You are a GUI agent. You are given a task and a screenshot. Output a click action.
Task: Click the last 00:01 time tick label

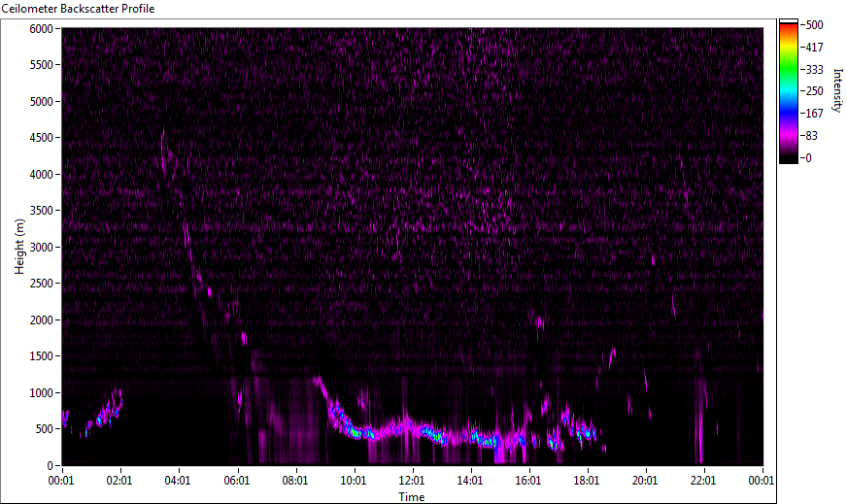762,481
